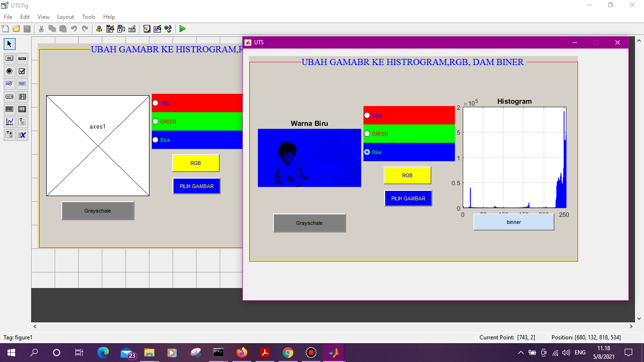The width and height of the screenshot is (644, 362).
Task: Pick the Table component
Action: click(x=22, y=109)
